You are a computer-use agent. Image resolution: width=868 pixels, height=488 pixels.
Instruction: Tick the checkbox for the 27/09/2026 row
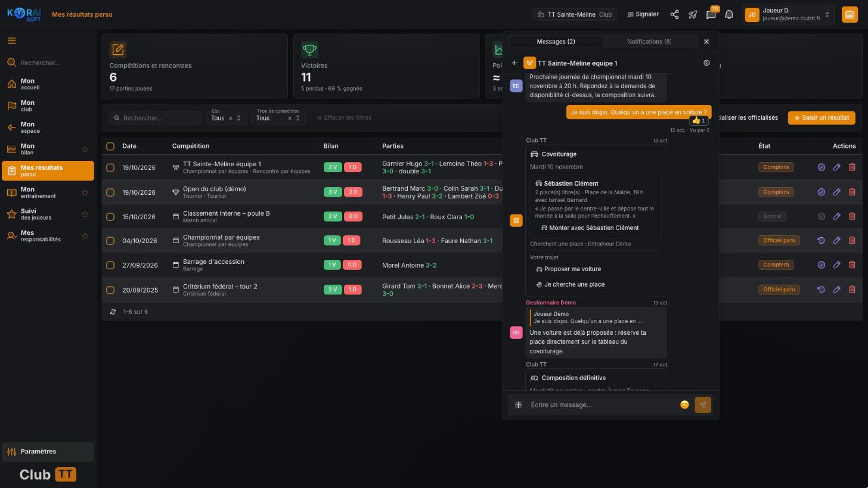110,265
